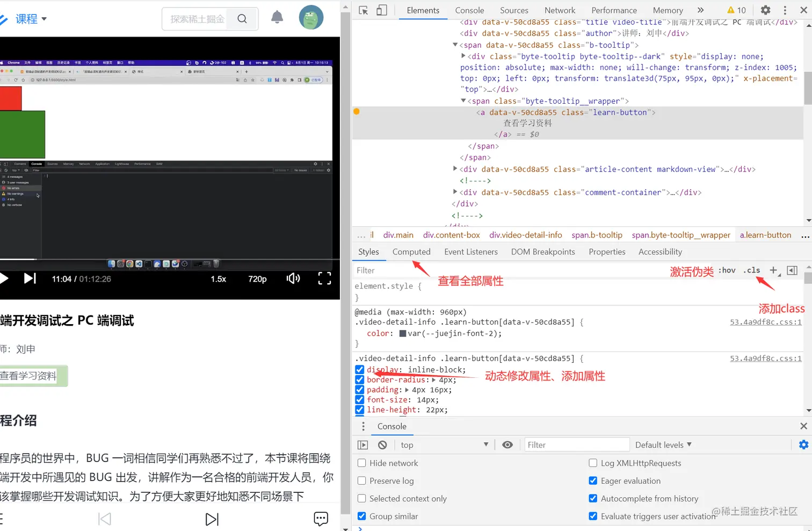Activate the inspect element picker icon
The height and width of the screenshot is (531, 812).
pos(364,10)
